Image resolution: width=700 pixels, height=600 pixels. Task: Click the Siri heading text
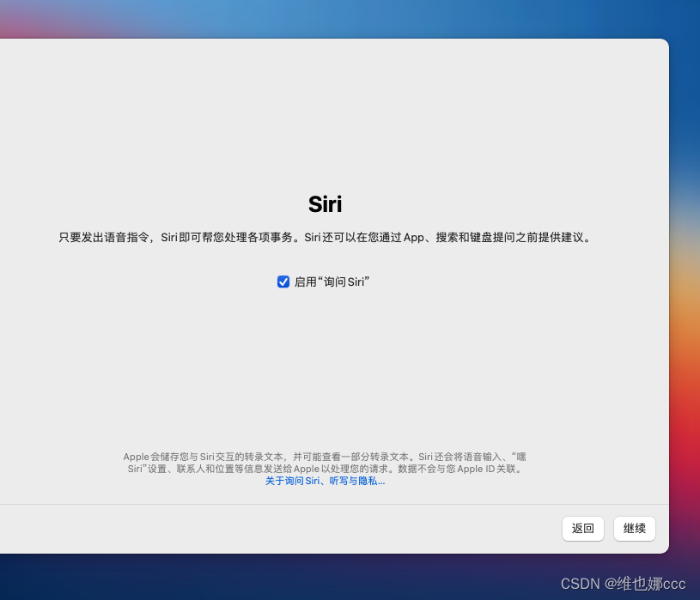(x=325, y=204)
